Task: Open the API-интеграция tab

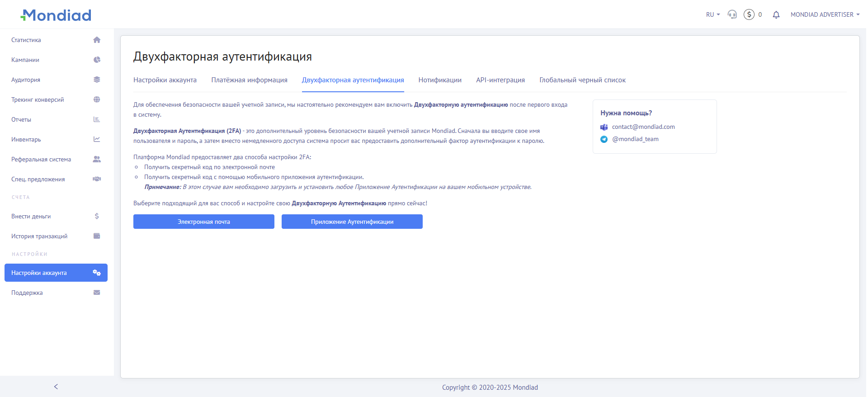Action: (x=500, y=80)
